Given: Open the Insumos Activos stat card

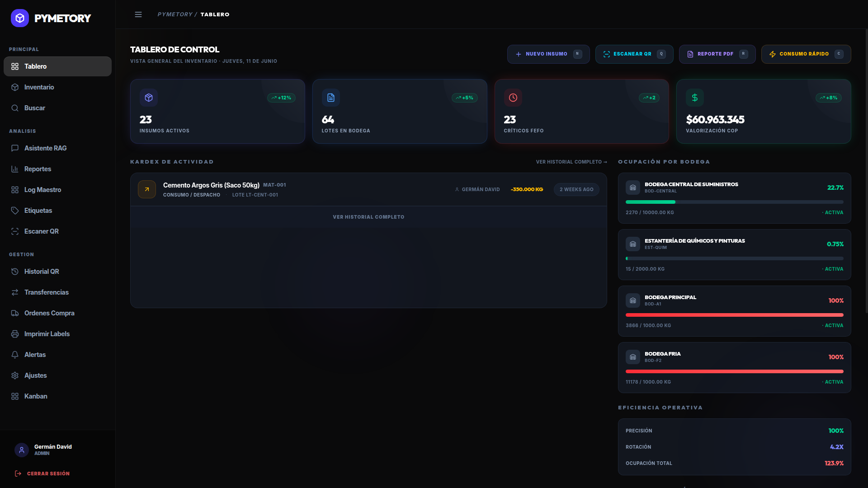Looking at the screenshot, I should pos(217,112).
